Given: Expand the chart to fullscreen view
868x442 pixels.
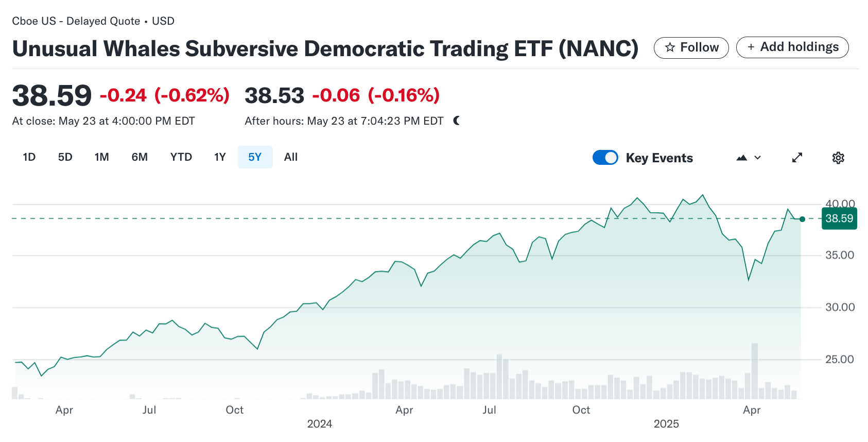Looking at the screenshot, I should pyautogui.click(x=797, y=157).
